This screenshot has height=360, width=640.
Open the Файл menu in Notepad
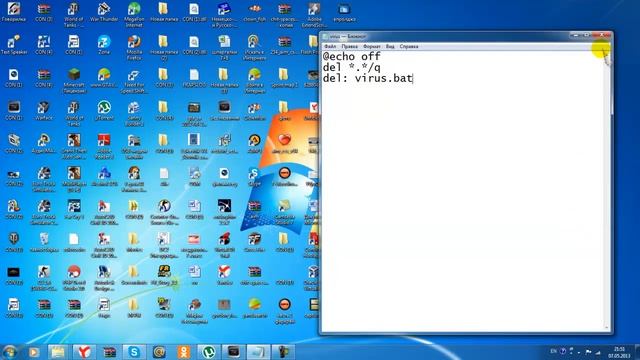(x=330, y=47)
